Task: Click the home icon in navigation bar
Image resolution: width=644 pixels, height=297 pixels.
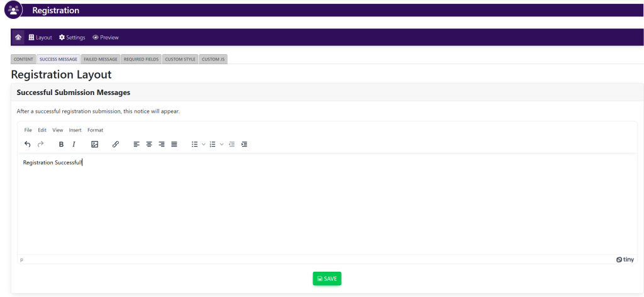Action: (18, 37)
